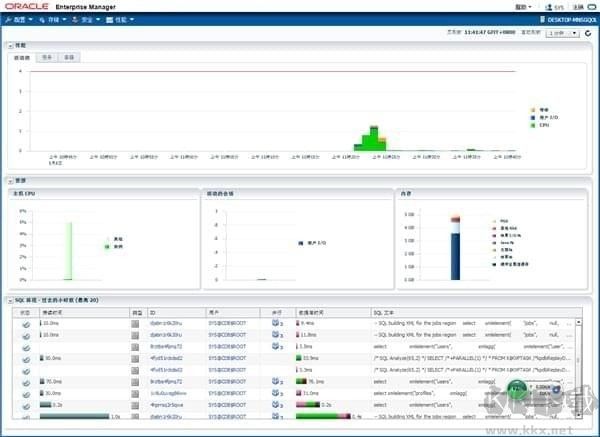Click the logout link in header
This screenshot has height=437, width=600.
[578, 7]
